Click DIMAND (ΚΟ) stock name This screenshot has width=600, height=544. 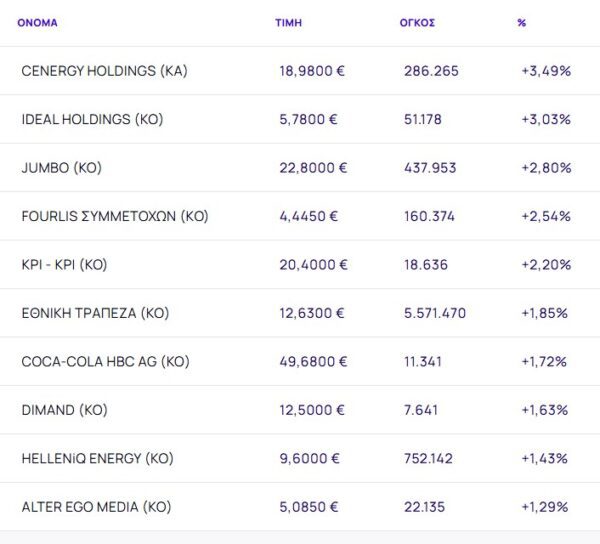(x=64, y=410)
